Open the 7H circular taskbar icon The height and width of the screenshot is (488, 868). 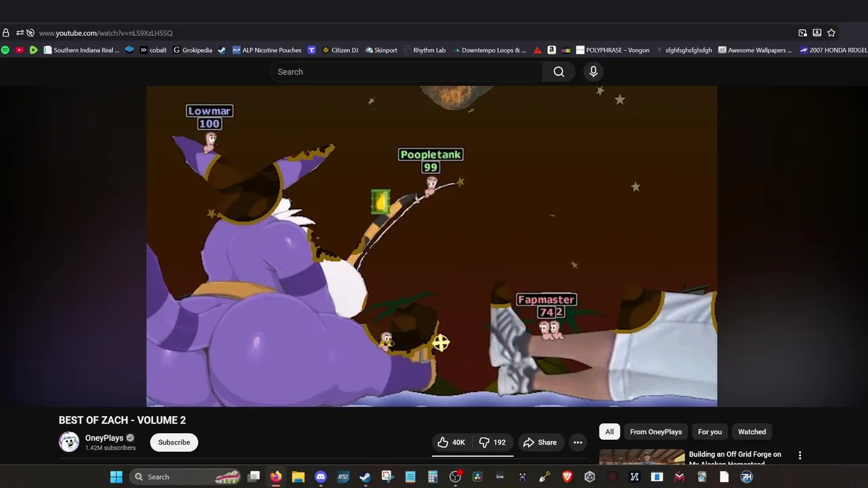[x=747, y=477]
